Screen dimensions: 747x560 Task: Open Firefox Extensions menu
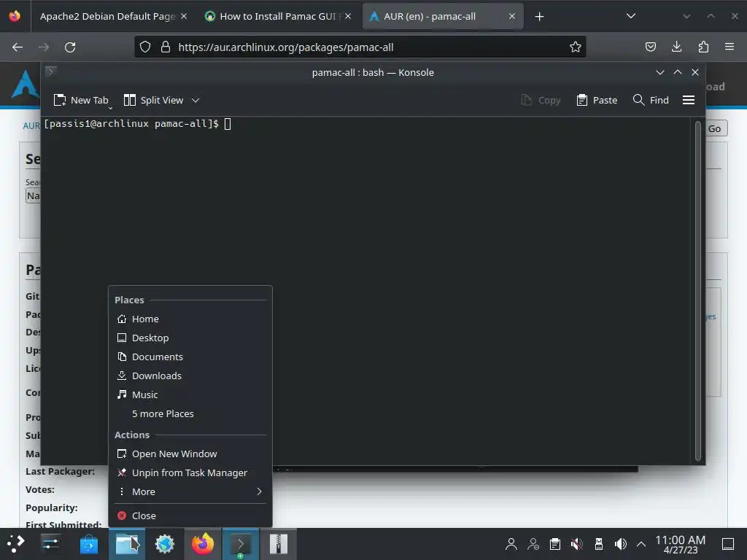click(703, 47)
